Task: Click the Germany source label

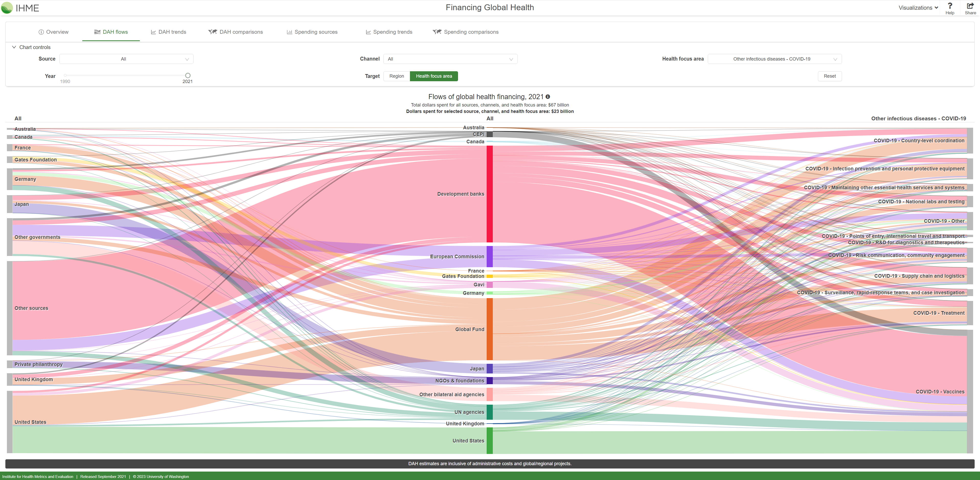Action: click(25, 179)
